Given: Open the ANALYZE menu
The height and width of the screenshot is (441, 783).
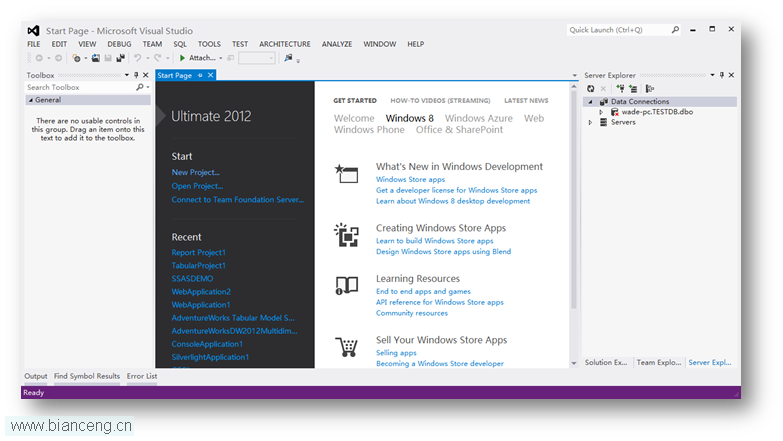Looking at the screenshot, I should point(337,44).
